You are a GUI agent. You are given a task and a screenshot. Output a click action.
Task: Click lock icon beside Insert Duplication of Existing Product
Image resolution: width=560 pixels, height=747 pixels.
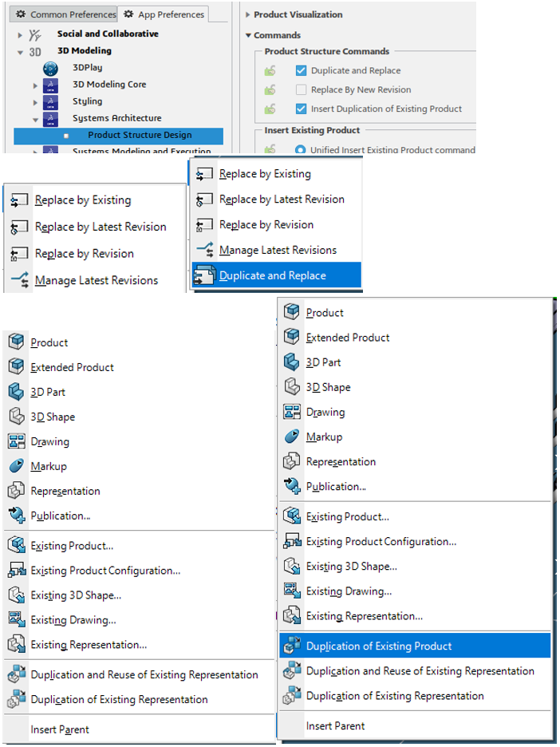click(x=270, y=109)
